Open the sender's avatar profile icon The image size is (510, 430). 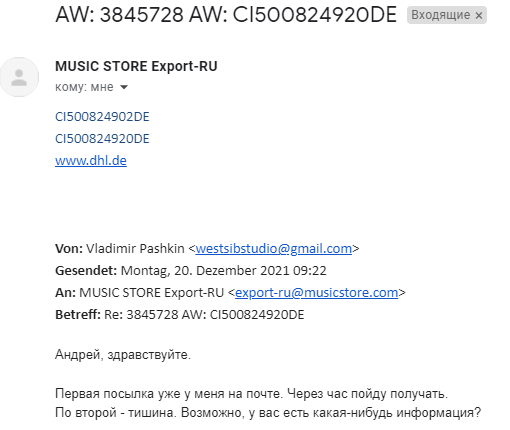(x=19, y=77)
